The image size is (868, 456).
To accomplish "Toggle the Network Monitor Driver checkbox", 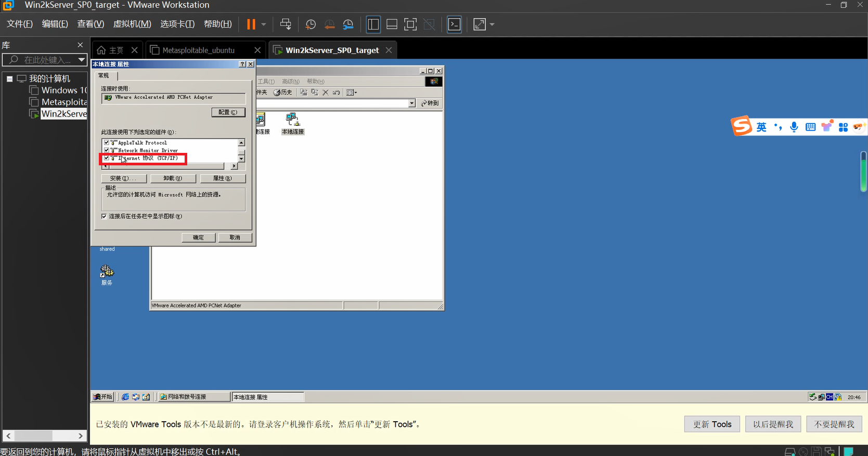I will pos(107,150).
